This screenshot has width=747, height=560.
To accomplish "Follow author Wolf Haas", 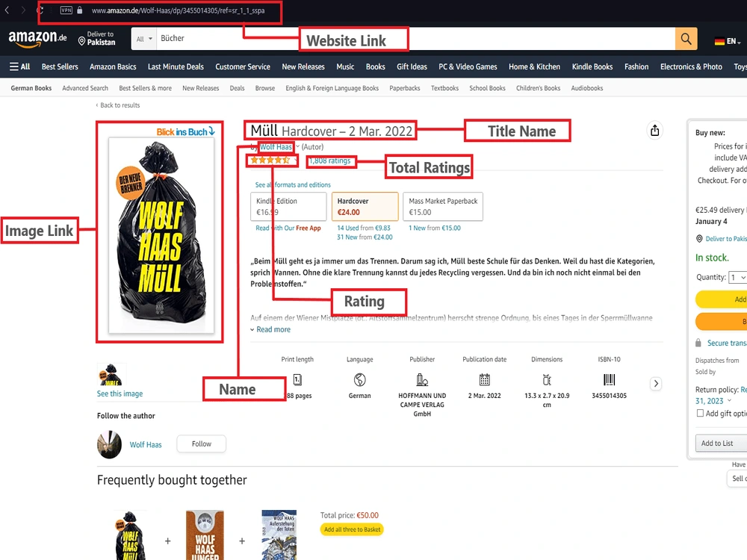I will (201, 444).
